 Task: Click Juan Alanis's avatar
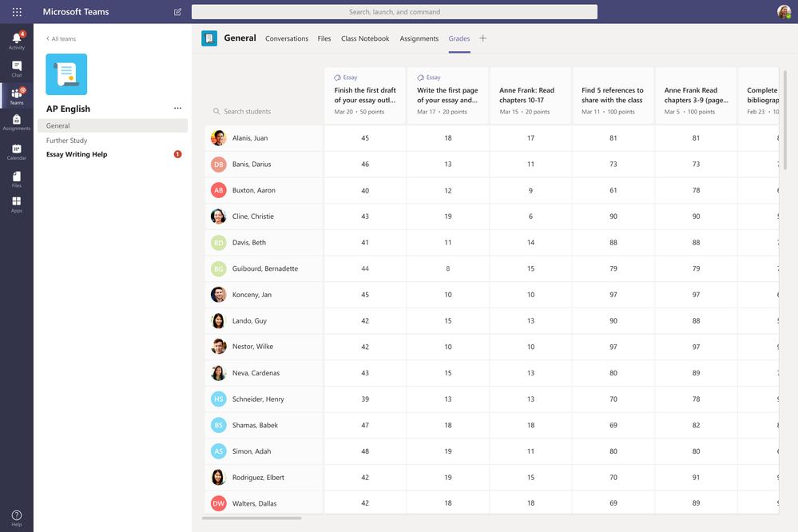point(218,138)
